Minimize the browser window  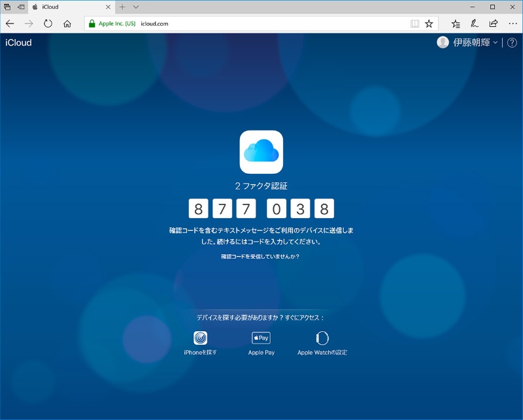click(x=472, y=7)
